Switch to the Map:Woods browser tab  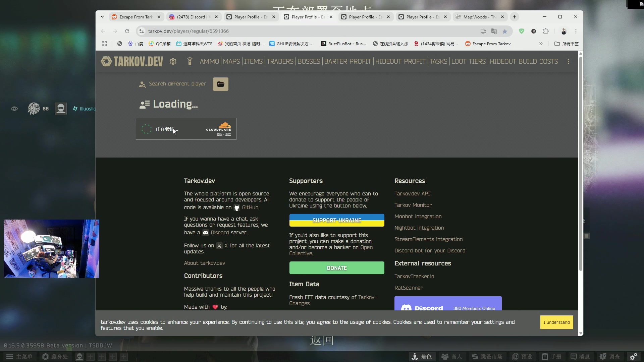[x=480, y=17]
